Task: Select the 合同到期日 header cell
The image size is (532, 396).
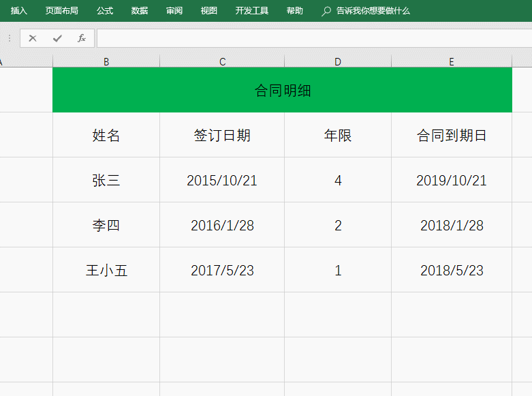Action: coord(452,135)
